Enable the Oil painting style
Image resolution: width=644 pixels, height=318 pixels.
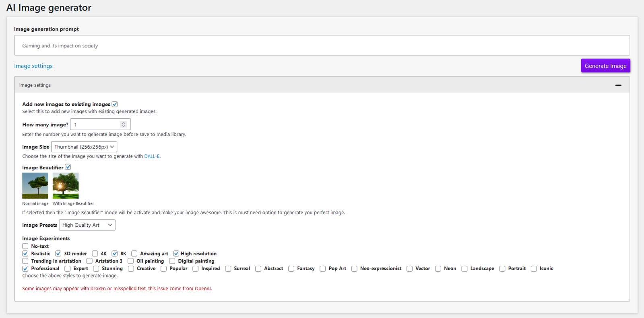pos(131,261)
